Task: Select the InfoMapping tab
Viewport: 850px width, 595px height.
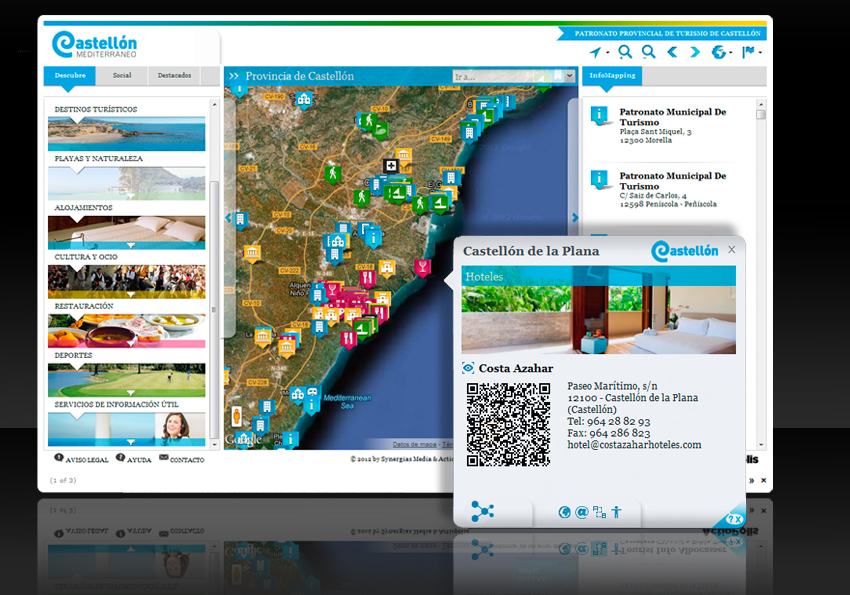Action: click(x=613, y=76)
